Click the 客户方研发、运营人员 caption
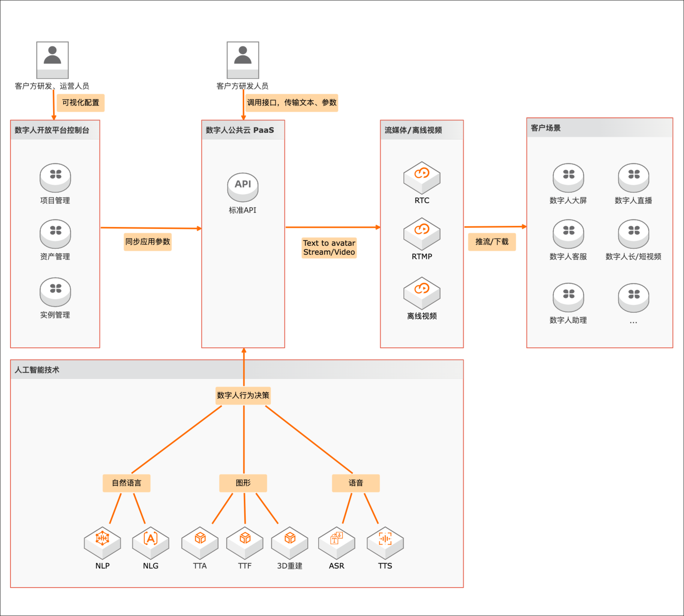Screen dimensions: 684x616 [52, 86]
